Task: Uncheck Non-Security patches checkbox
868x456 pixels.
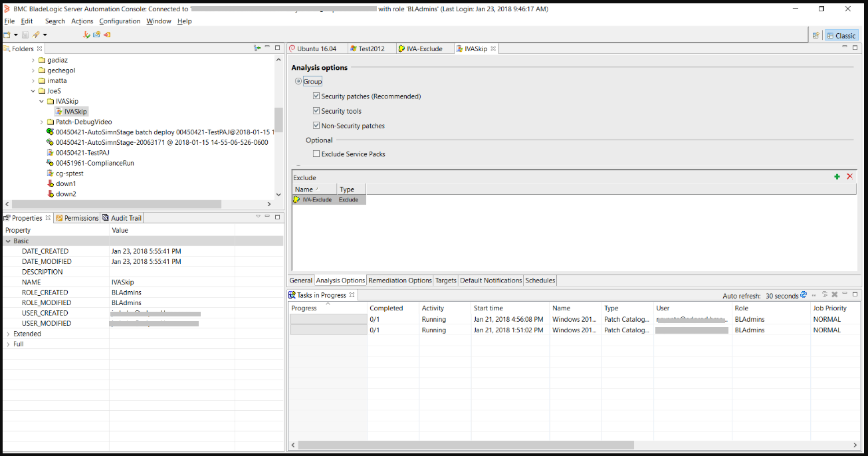Action: coord(316,126)
